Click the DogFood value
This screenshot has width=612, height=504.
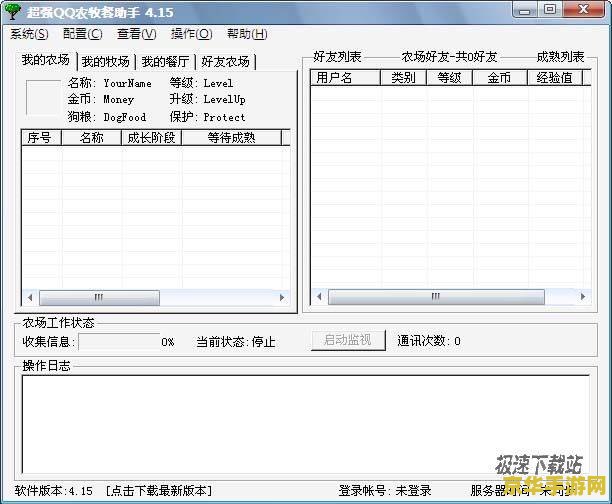125,117
